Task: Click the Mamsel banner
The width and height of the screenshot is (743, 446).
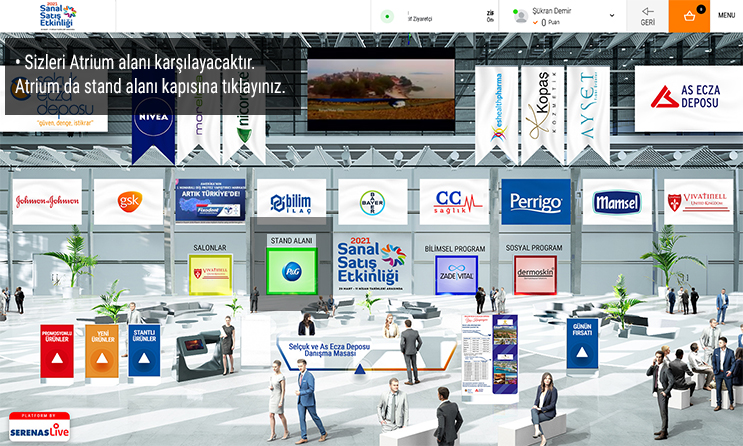Action: [617, 202]
